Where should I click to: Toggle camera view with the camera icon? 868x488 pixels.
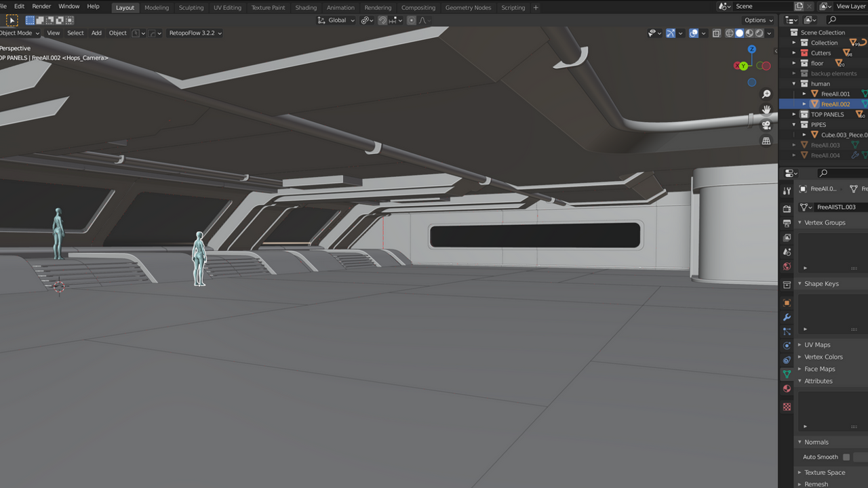pyautogui.click(x=766, y=125)
